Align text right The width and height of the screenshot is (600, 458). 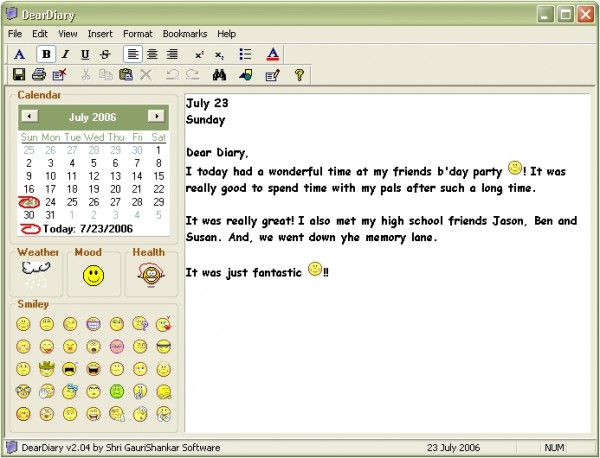(172, 54)
